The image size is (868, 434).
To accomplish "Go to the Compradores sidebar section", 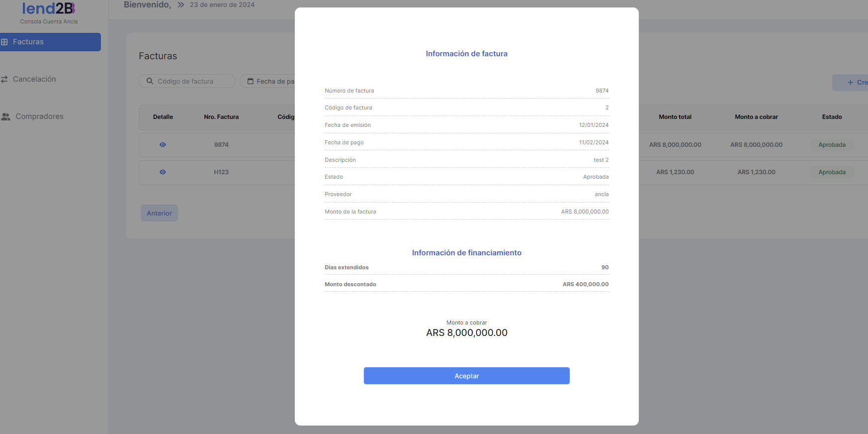I will point(39,116).
